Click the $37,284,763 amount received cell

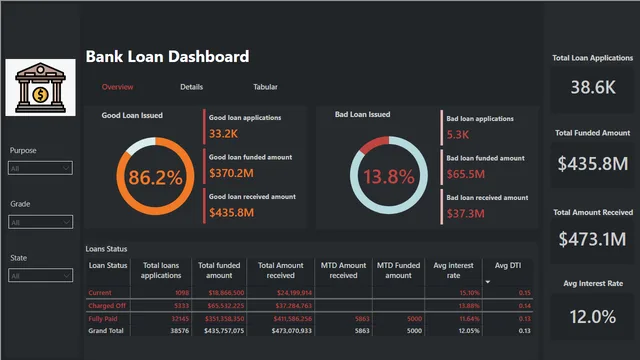(x=293, y=306)
